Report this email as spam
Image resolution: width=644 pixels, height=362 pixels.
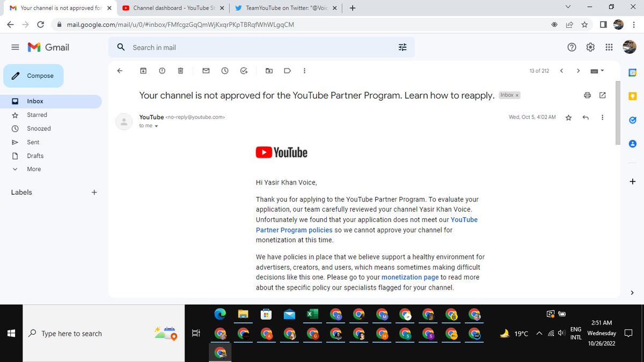coord(162,71)
